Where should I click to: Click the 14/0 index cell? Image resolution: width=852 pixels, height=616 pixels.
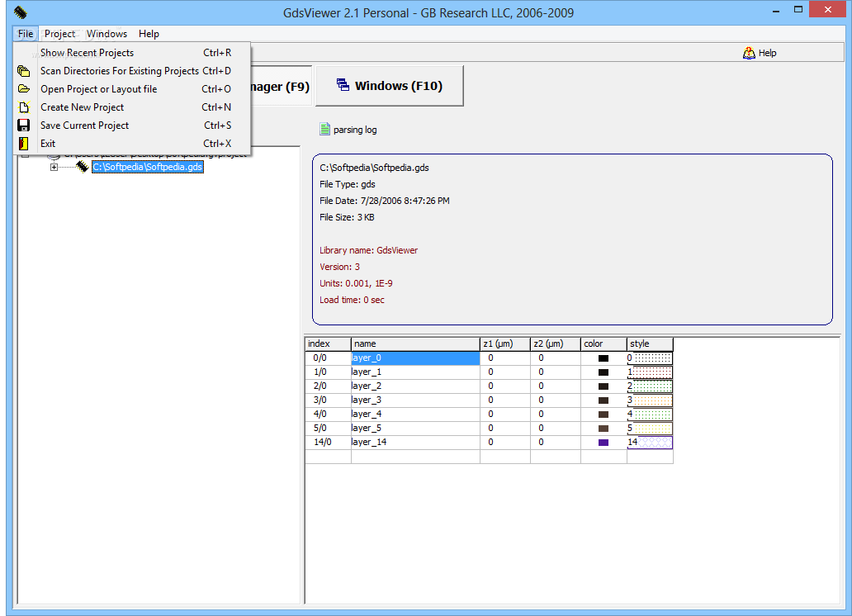pos(328,443)
